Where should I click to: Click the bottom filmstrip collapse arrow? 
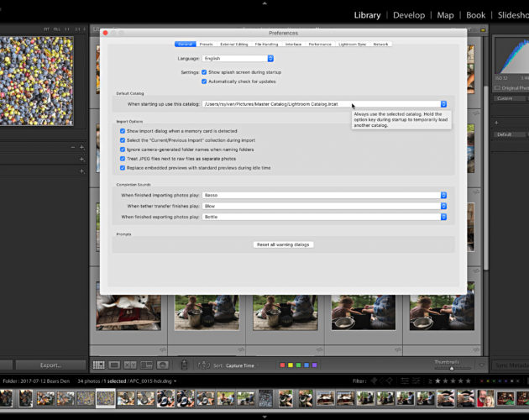[x=264, y=417]
